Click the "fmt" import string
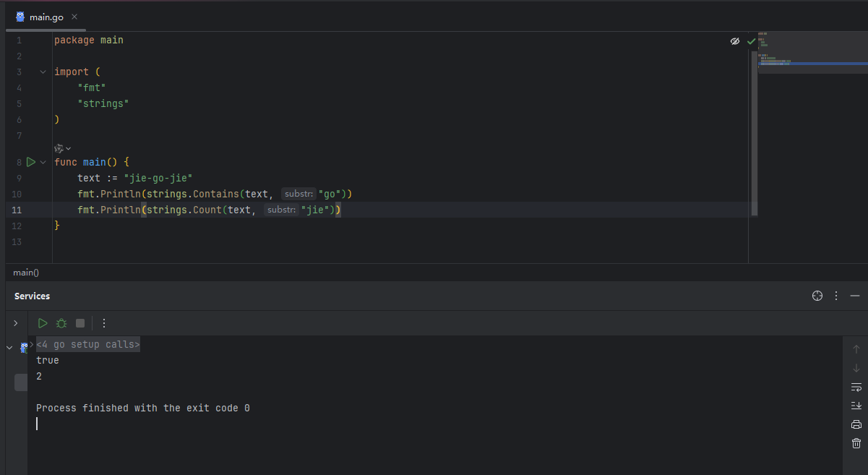The width and height of the screenshot is (868, 475). coord(92,88)
